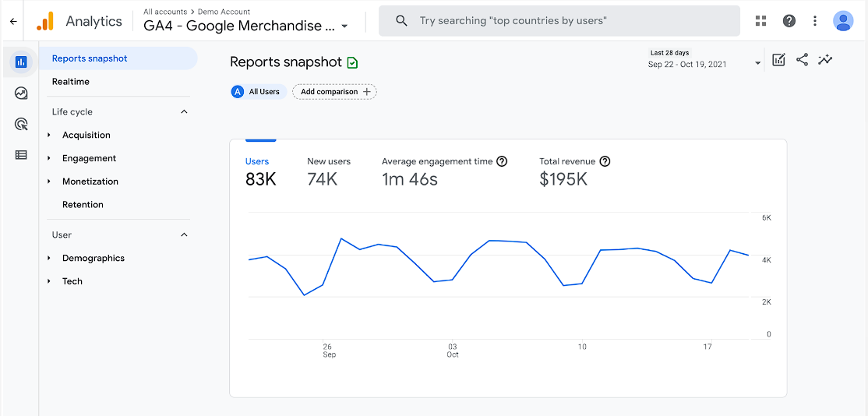Select the Total revenue metric tab
The width and height of the screenshot is (868, 416).
click(574, 171)
